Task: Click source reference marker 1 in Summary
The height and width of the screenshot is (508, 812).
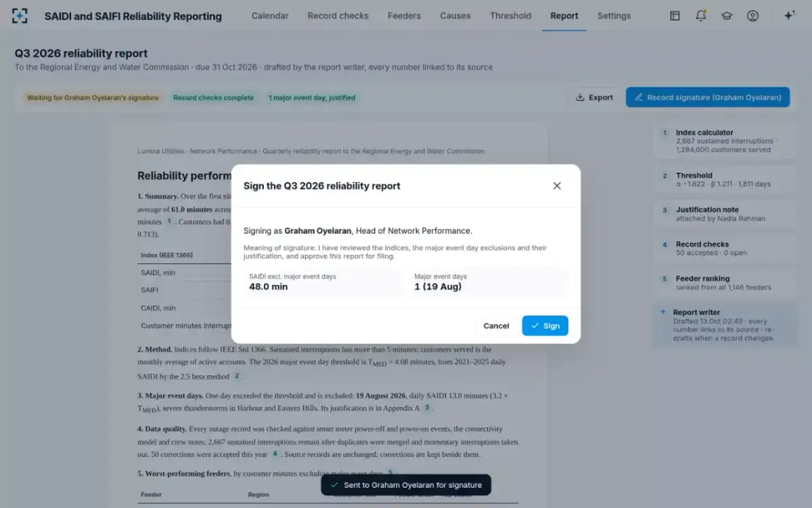Action: (x=169, y=221)
